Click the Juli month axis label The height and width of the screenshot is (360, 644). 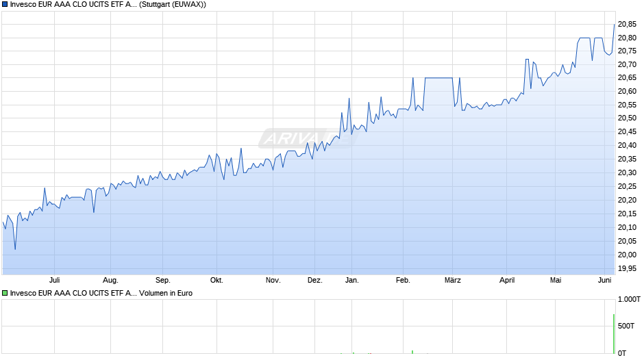[55, 281]
